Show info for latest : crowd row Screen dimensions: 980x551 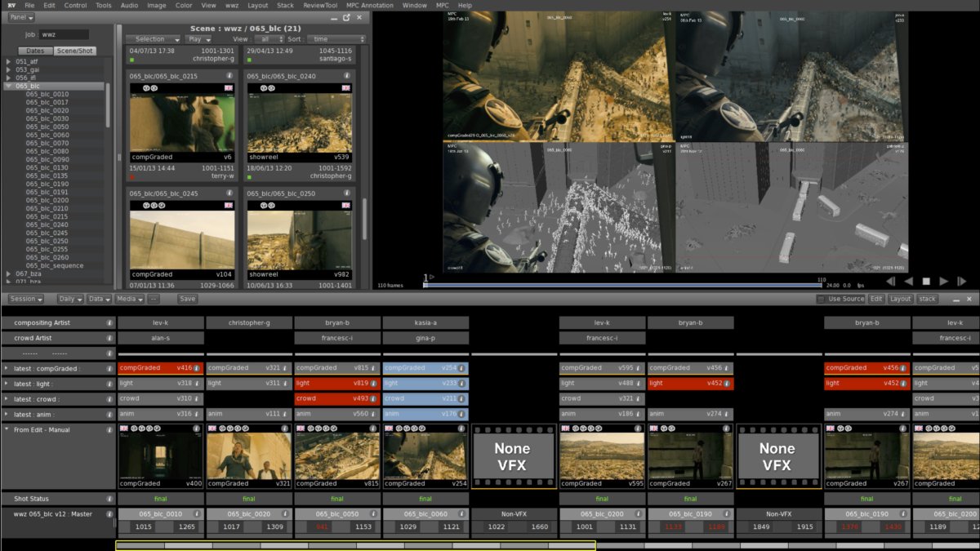pyautogui.click(x=109, y=398)
